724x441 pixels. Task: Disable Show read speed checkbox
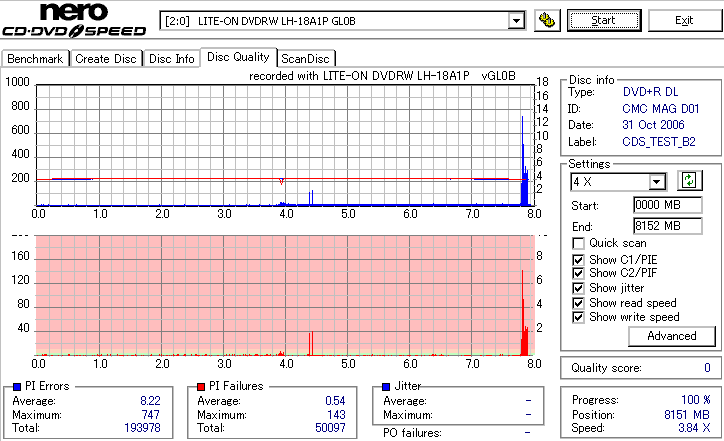[578, 303]
